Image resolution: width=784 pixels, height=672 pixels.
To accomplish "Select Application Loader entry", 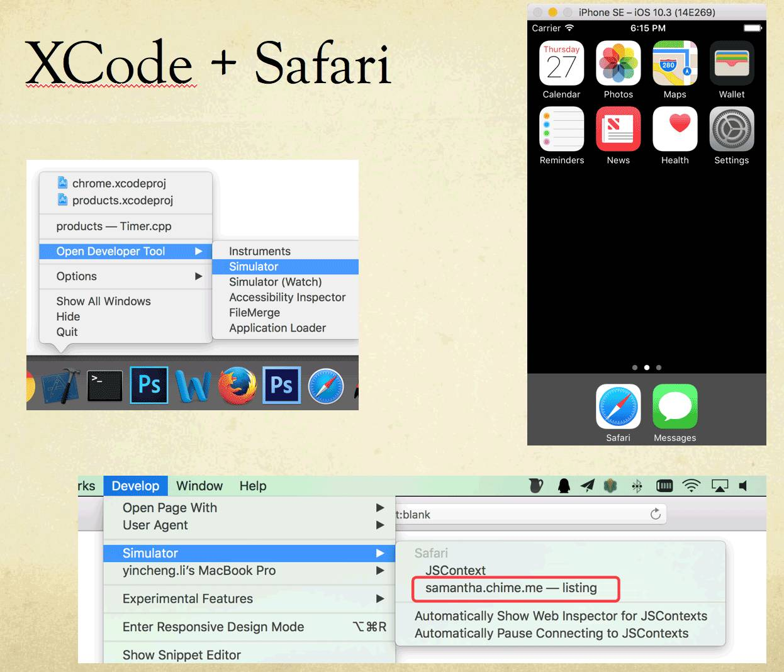I will click(285, 328).
